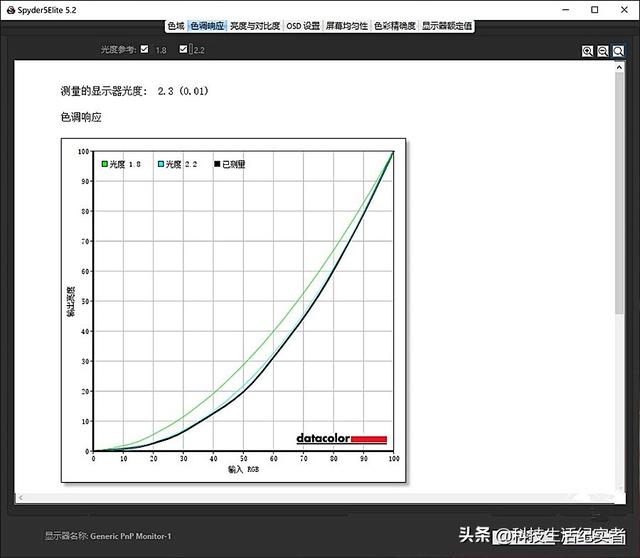Minimize the Spyder5Elite window

click(x=566, y=10)
